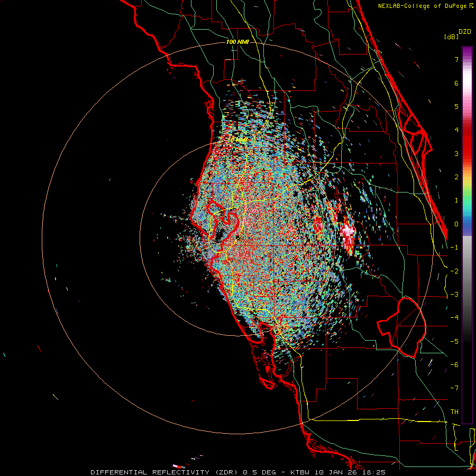Click the ZDR color scale bar

[467, 235]
